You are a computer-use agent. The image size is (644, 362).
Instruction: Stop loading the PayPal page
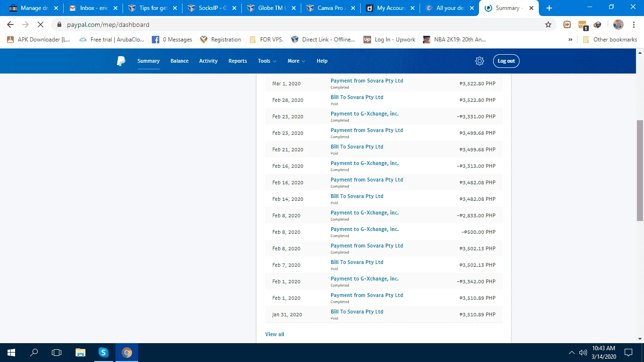[x=41, y=25]
